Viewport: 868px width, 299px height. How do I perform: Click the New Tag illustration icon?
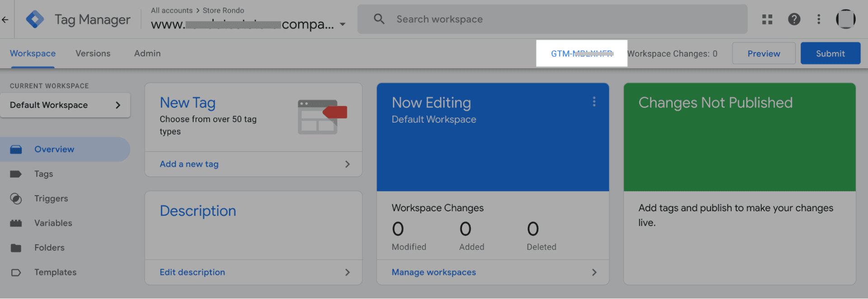point(322,117)
